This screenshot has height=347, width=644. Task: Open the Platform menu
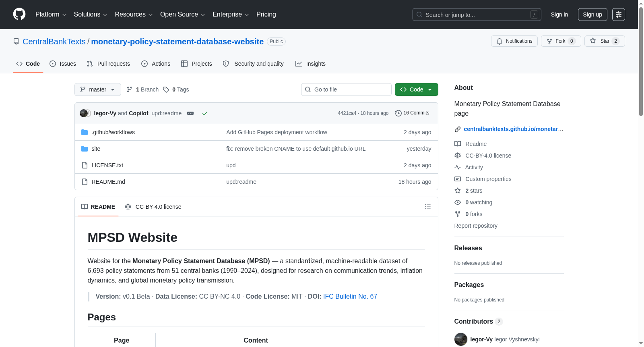pyautogui.click(x=51, y=15)
